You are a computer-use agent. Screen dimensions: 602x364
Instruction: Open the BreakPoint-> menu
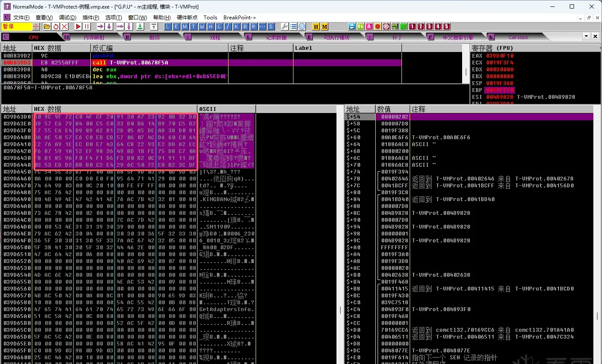click(x=240, y=17)
